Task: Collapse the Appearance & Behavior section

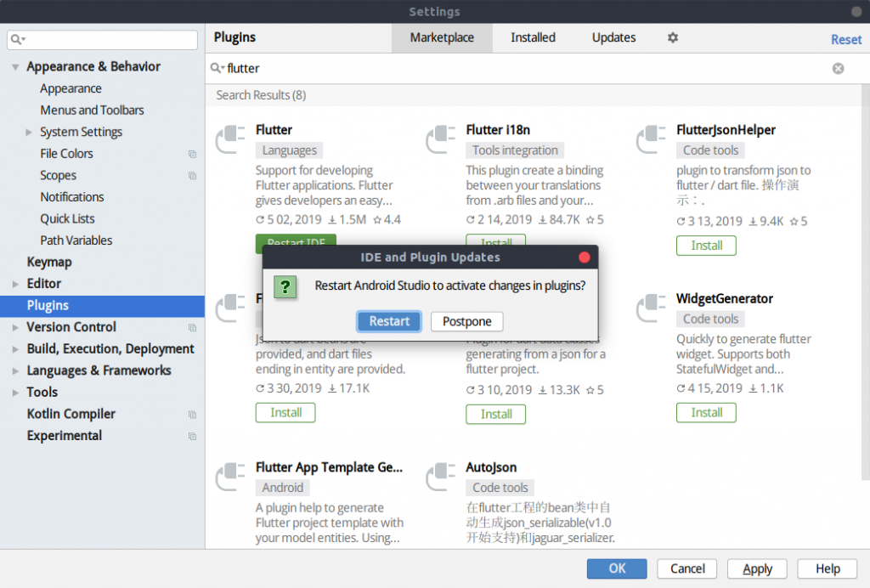Action: 14,66
